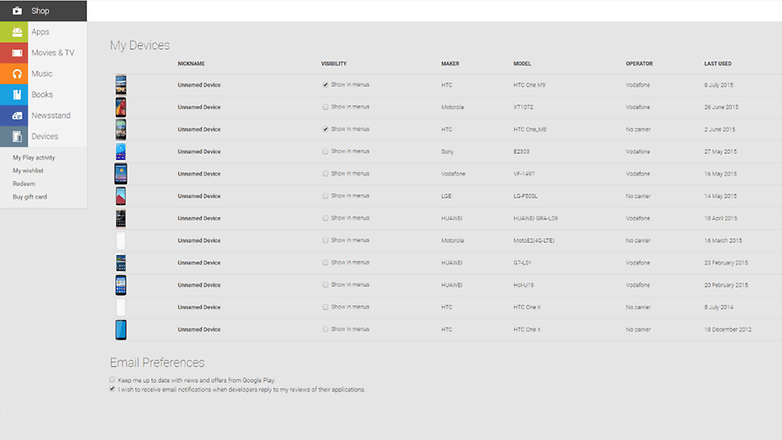
Task: Click the Email Preferences heading
Action: coord(157,363)
